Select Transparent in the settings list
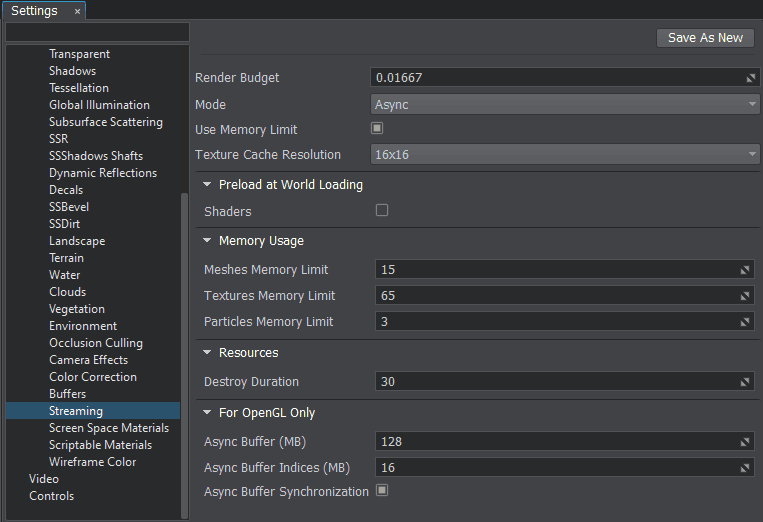The image size is (763, 522). 79,54
